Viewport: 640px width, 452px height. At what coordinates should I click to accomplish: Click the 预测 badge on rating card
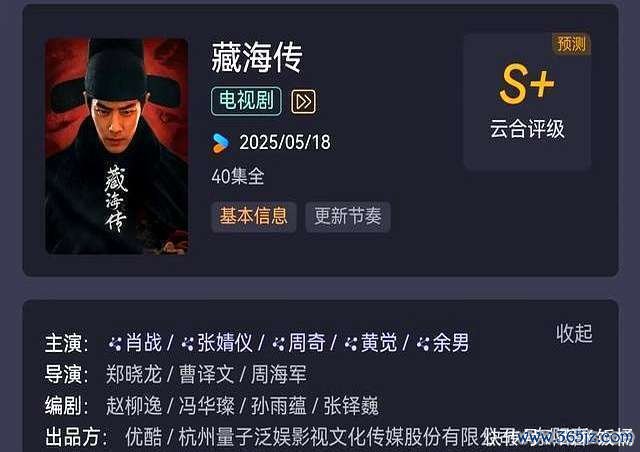(x=571, y=44)
